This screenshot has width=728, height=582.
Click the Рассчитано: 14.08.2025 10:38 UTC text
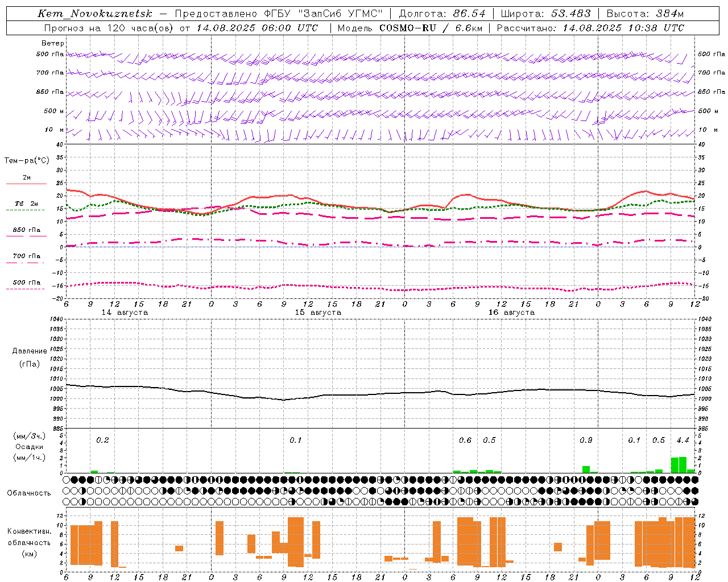tap(590, 28)
